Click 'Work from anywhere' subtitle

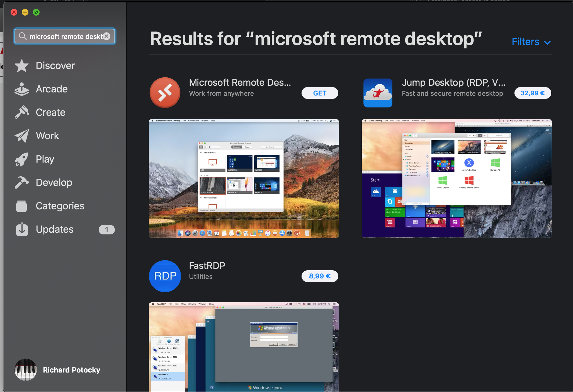pos(221,94)
